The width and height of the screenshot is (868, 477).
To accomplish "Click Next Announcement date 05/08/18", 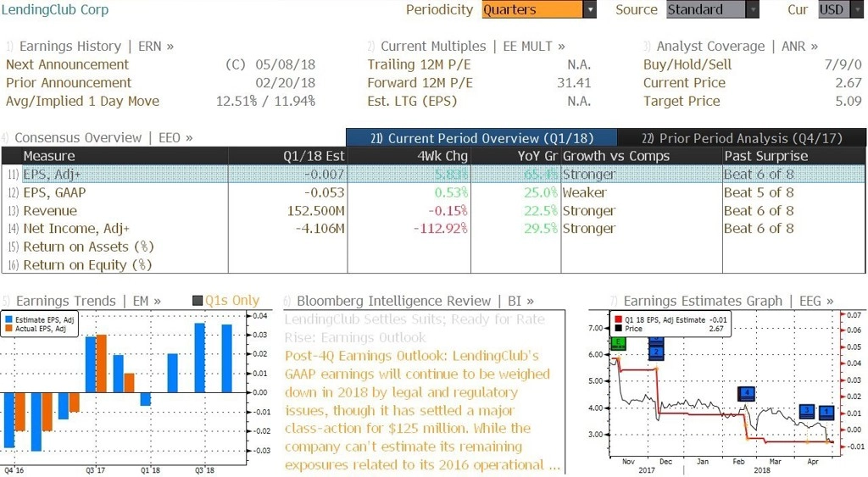I will coord(285,64).
